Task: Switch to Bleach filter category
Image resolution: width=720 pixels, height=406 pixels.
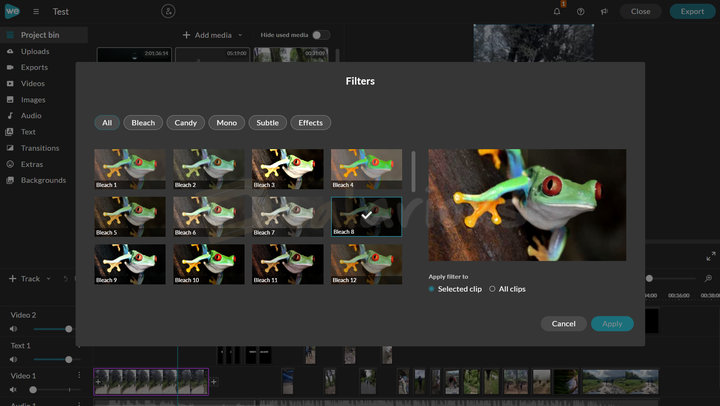Action: pyautogui.click(x=143, y=123)
